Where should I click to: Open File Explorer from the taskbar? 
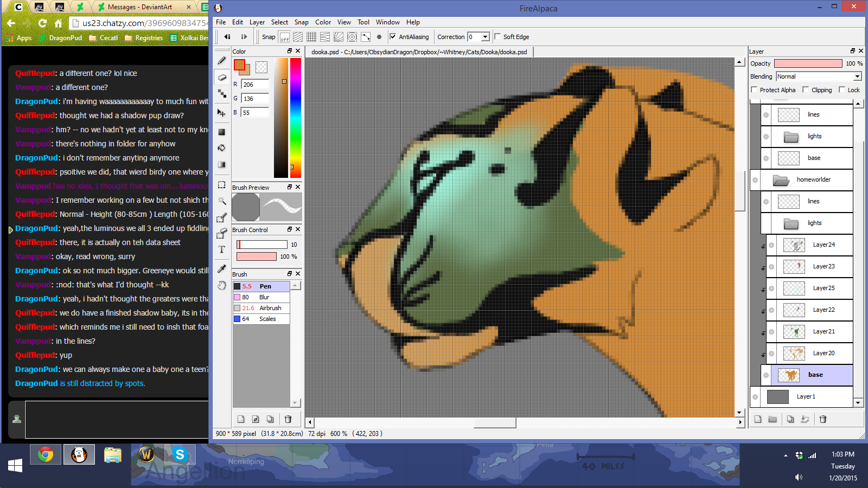point(113,454)
